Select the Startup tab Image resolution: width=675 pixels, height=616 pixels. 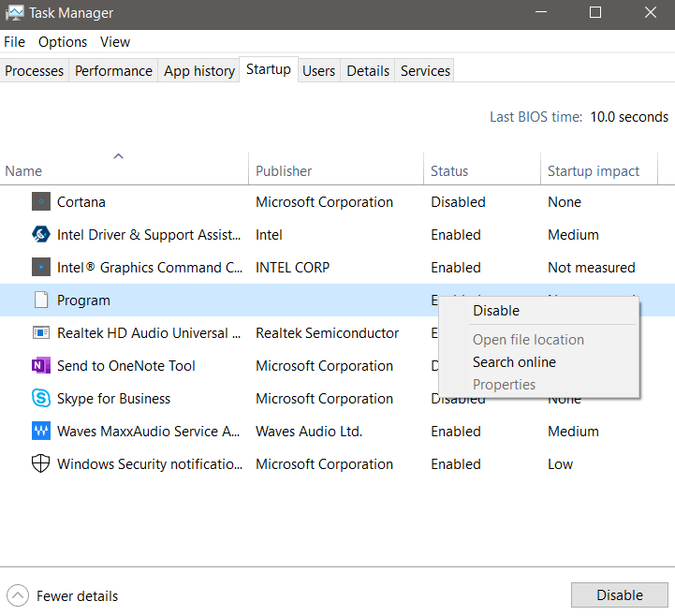268,69
